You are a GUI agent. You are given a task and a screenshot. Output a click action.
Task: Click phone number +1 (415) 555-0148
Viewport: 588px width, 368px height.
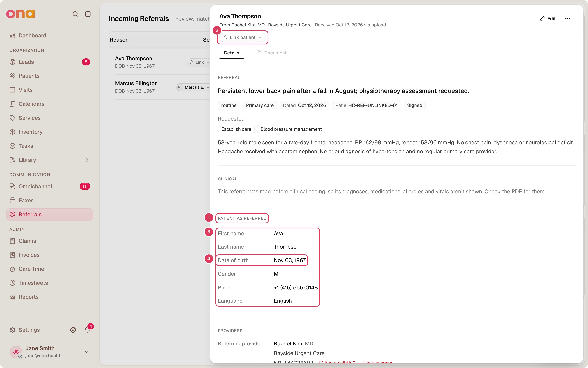point(296,288)
